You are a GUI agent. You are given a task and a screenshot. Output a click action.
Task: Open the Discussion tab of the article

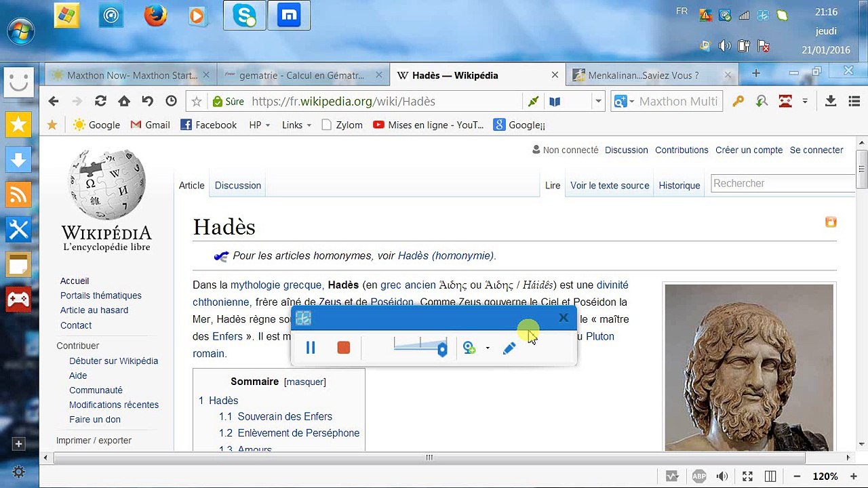click(x=237, y=185)
